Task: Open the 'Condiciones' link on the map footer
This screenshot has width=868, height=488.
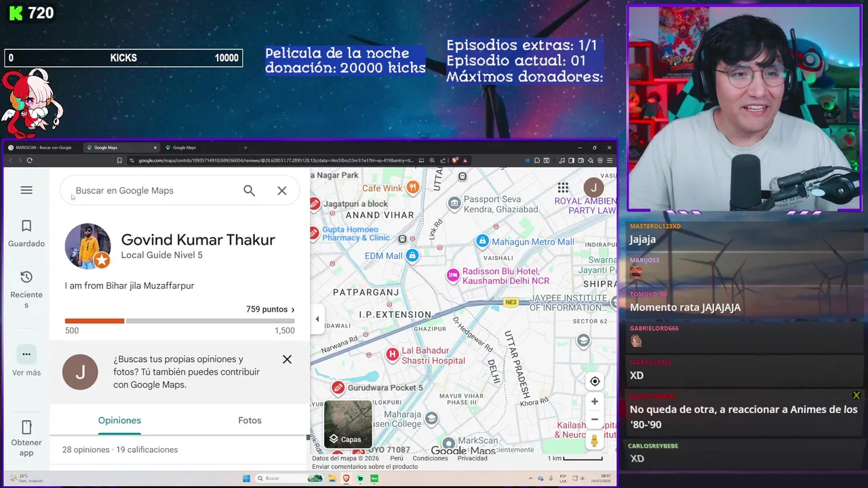Action: click(x=431, y=458)
